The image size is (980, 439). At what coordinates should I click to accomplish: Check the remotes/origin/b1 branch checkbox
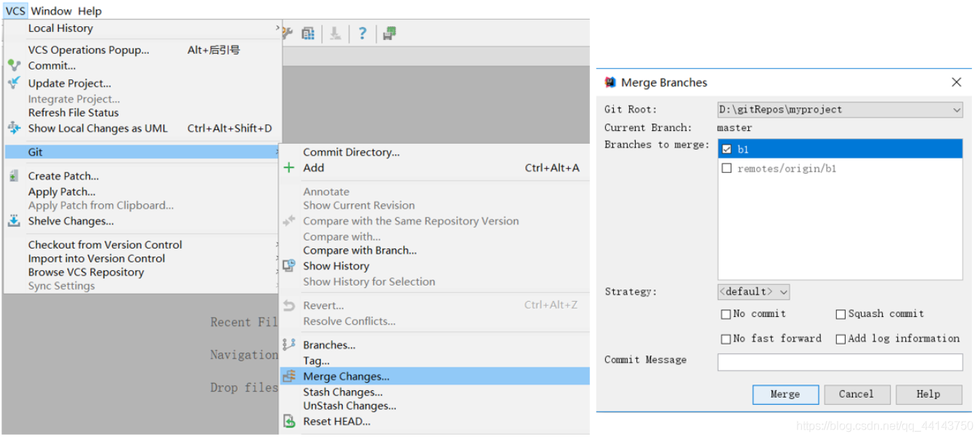coord(726,168)
